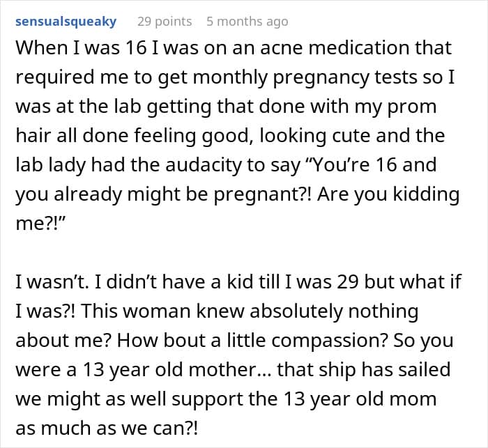Click the phrase '13 year old mom'
Viewport: 488px width, 448px height.
[360, 399]
